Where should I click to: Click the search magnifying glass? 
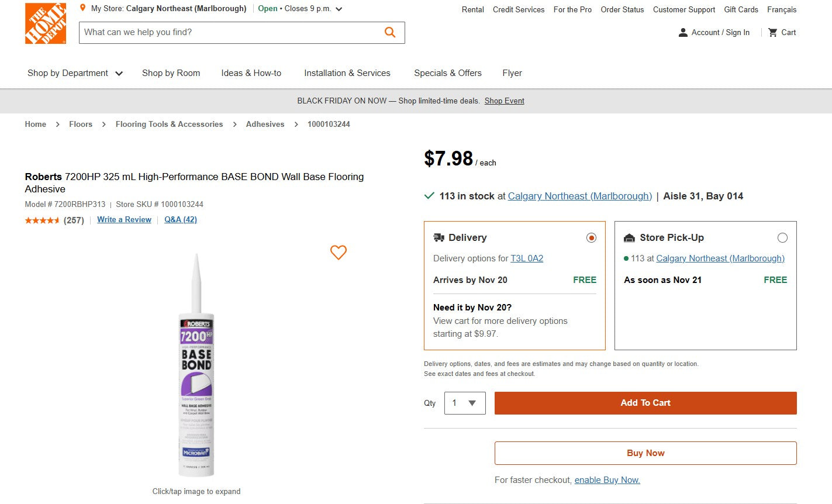click(x=389, y=33)
